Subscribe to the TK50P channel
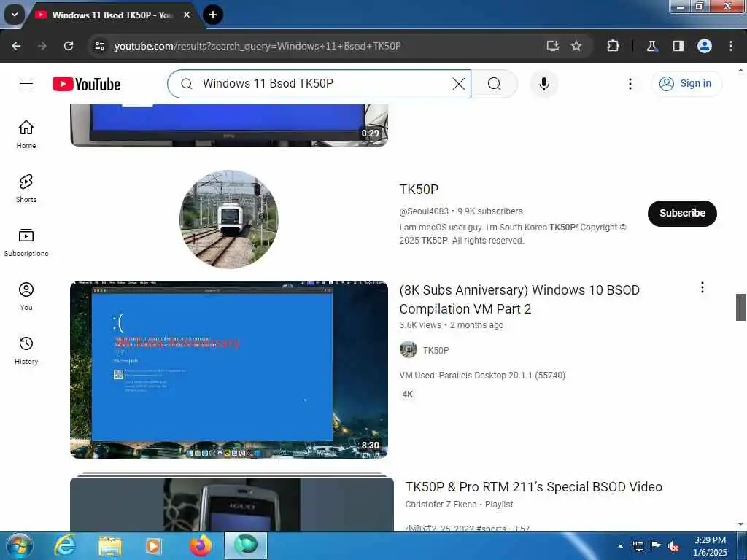747x560 pixels. pos(682,214)
